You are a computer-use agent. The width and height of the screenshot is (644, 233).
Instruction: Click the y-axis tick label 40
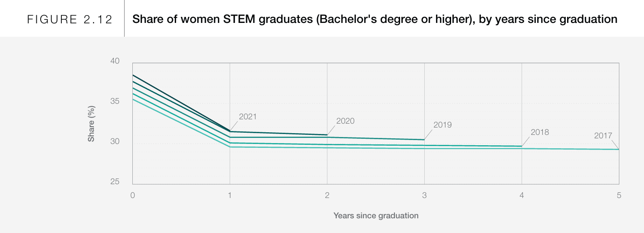point(115,61)
